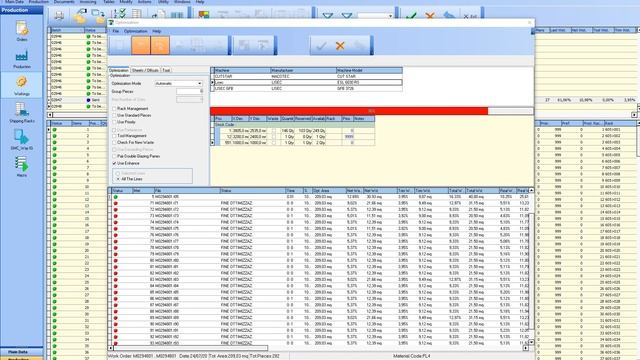Click the colored picture icon in main toolbar
Image resolution: width=640 pixels, height=360 pixels.
click(x=204, y=15)
